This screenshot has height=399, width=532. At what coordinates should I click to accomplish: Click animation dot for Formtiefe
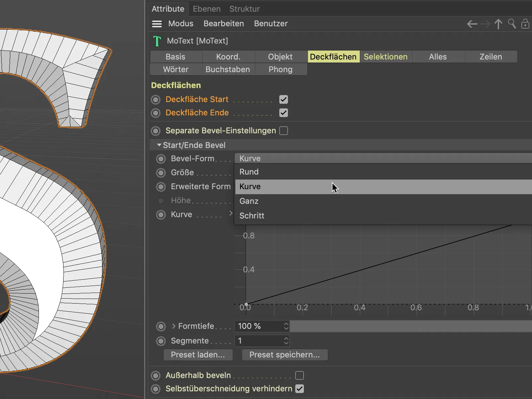tap(161, 327)
